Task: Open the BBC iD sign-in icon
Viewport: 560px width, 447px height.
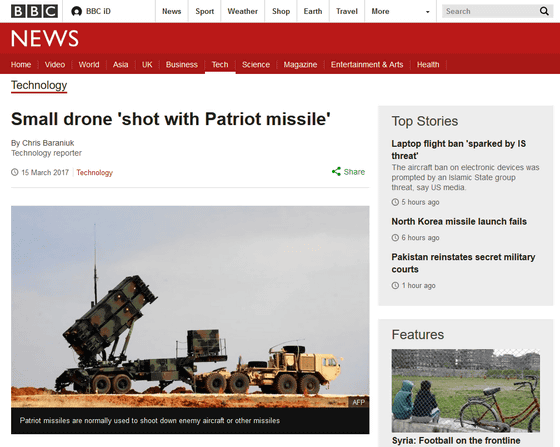Action: pyautogui.click(x=76, y=11)
